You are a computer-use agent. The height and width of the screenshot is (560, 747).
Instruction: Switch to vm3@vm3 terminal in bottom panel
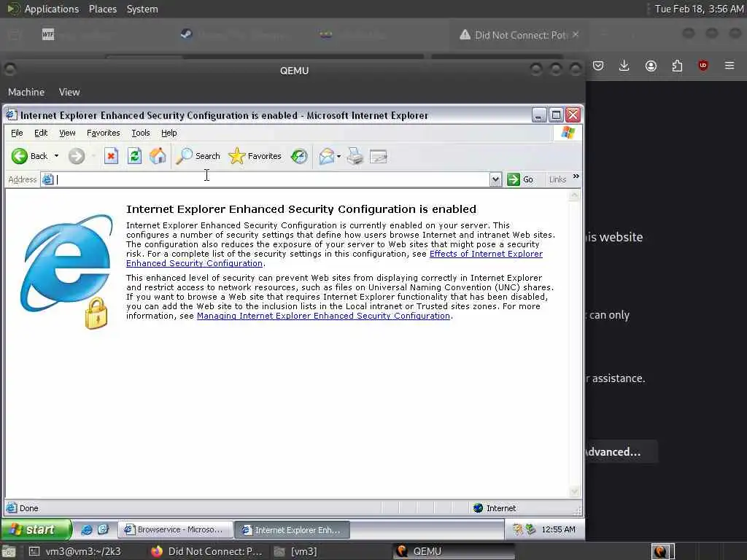click(75, 551)
